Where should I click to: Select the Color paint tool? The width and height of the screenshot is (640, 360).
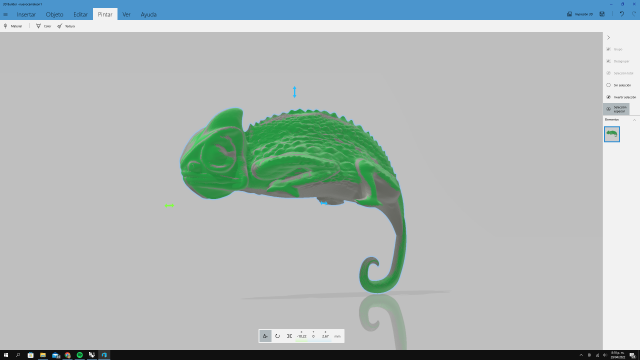tap(43, 26)
